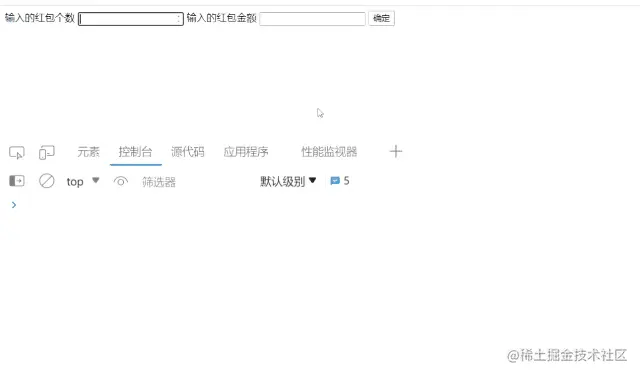Activate the inspect element picker icon
Screen dimensions: 640x375
17,153
